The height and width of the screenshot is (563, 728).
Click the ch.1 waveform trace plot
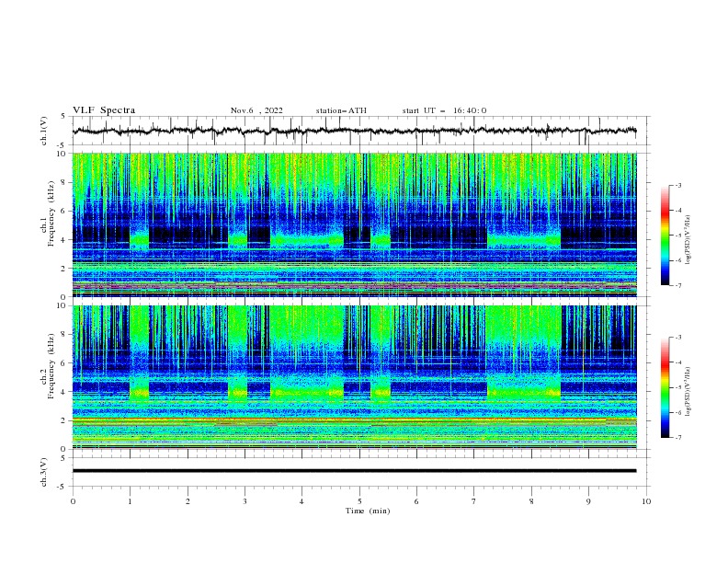point(354,131)
